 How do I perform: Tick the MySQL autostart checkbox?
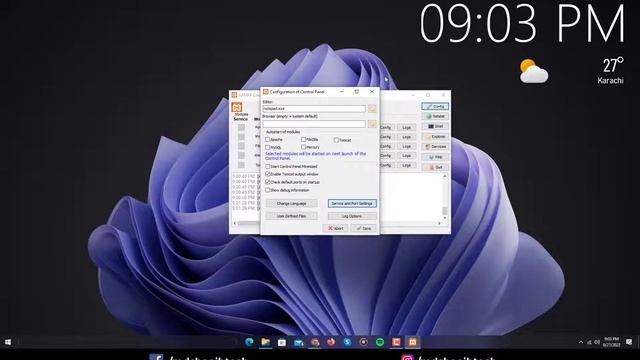(x=268, y=147)
